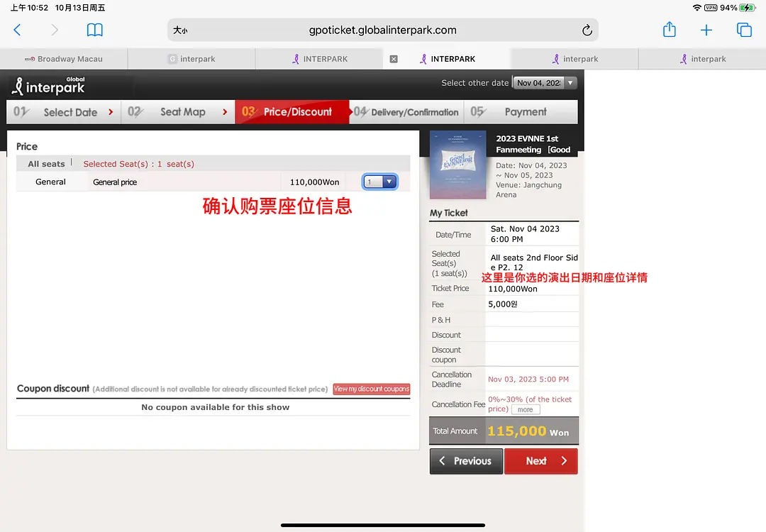Click the Previous button
This screenshot has width=766, height=532.
466,461
